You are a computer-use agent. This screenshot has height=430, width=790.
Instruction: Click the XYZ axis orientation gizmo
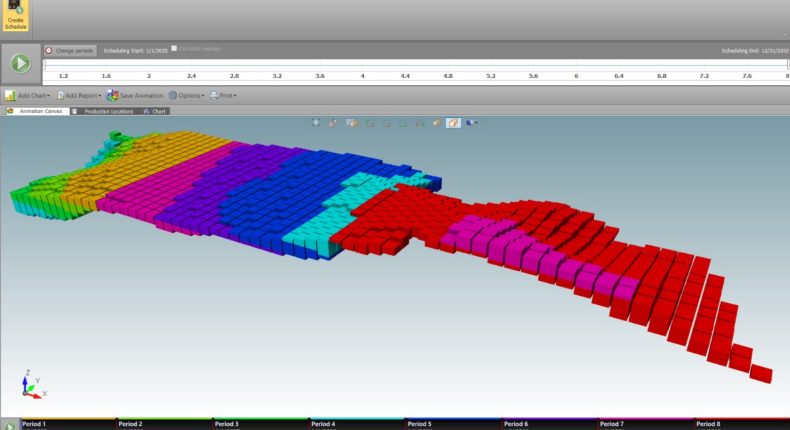coord(33,385)
